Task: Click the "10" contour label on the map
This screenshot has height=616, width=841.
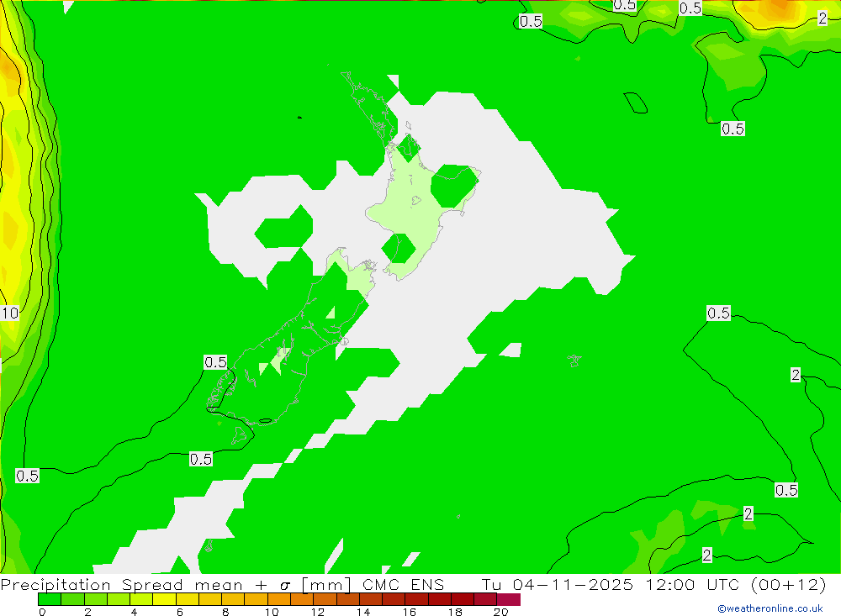Action: click(x=10, y=313)
